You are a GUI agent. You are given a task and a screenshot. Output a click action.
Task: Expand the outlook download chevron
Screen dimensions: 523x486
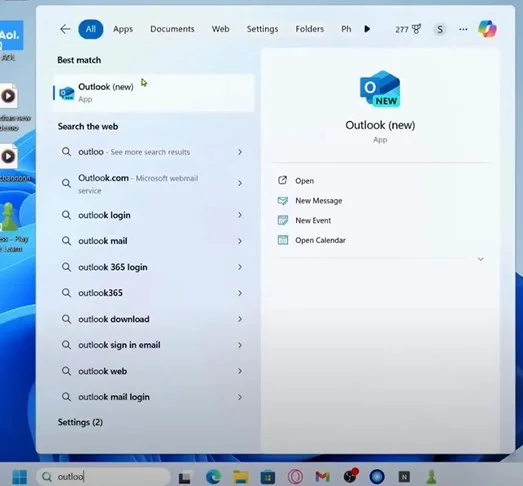(240, 319)
